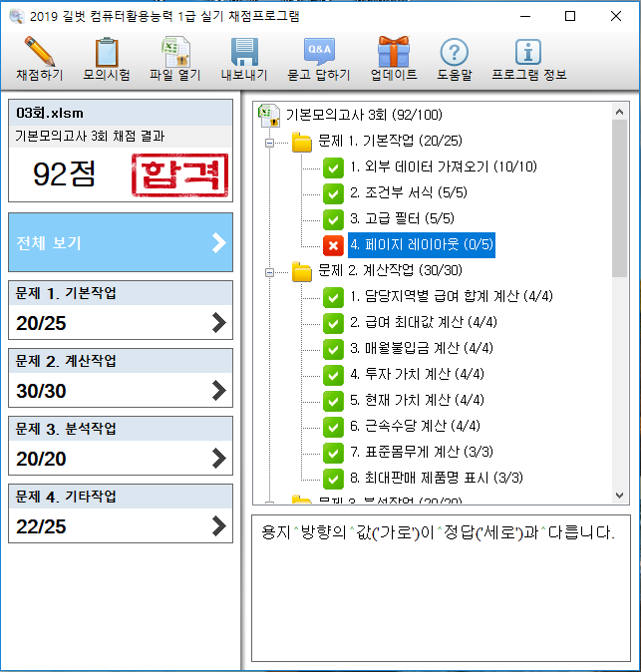Open 문제 3. 분석작업 20/20 panel

coord(121,446)
